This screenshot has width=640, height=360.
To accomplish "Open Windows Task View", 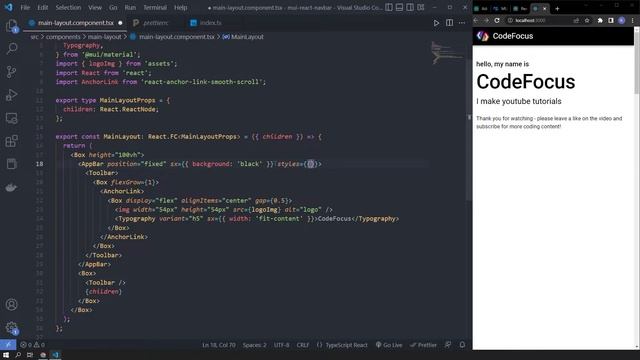I will click(x=30, y=355).
